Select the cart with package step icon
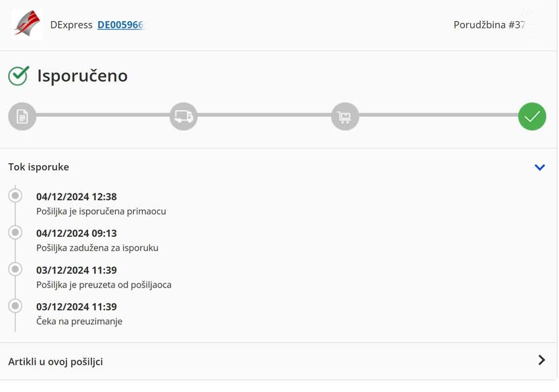Image resolution: width=559 pixels, height=392 pixels. [x=345, y=116]
